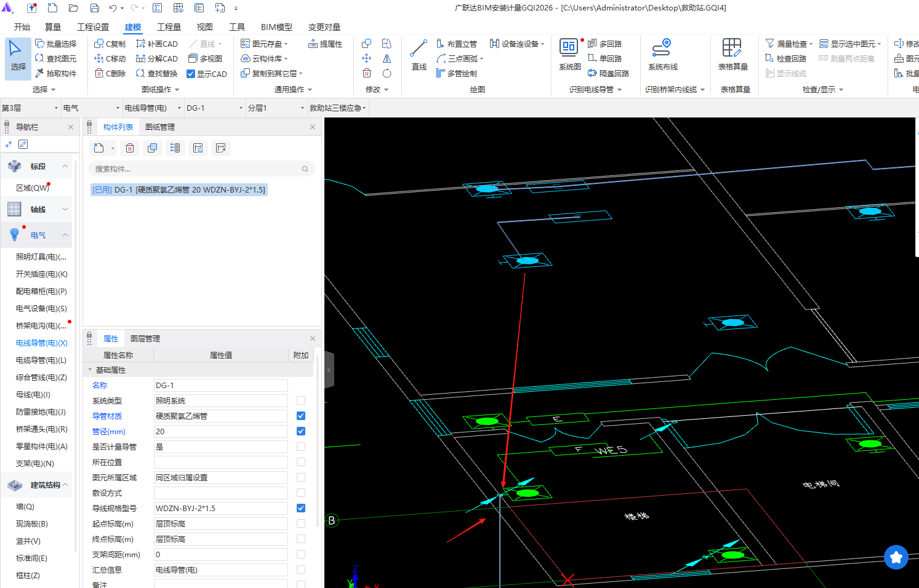Toggle 导管材质 additional checkbox
The image size is (919, 588).
[x=301, y=416]
